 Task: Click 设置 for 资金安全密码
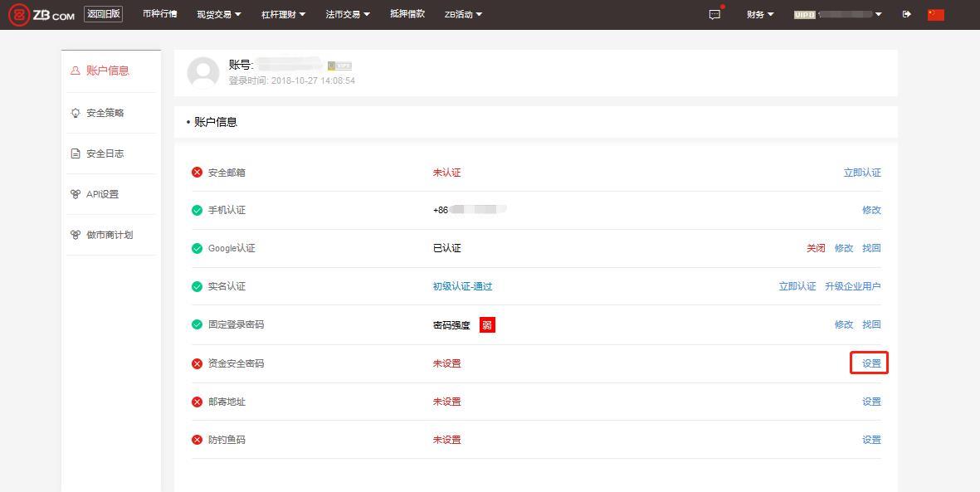[870, 363]
